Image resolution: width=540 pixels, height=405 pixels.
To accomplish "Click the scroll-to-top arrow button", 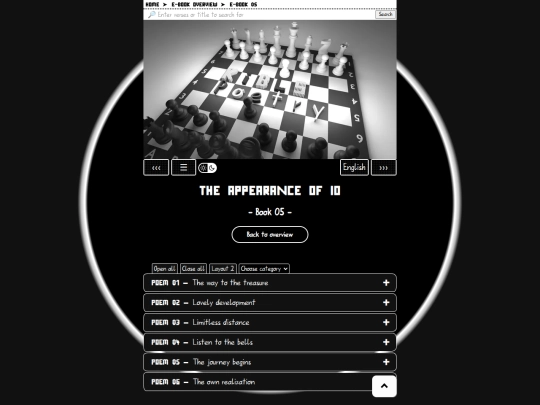I will [x=384, y=386].
